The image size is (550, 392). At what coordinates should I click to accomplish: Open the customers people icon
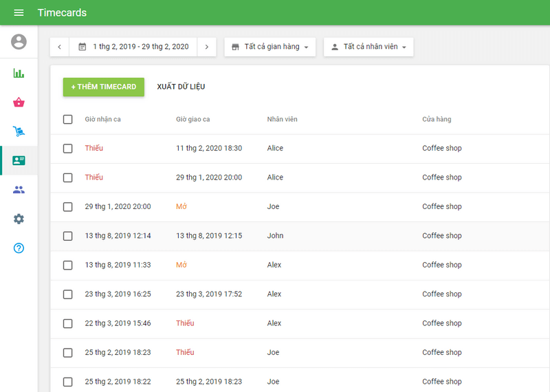19,190
